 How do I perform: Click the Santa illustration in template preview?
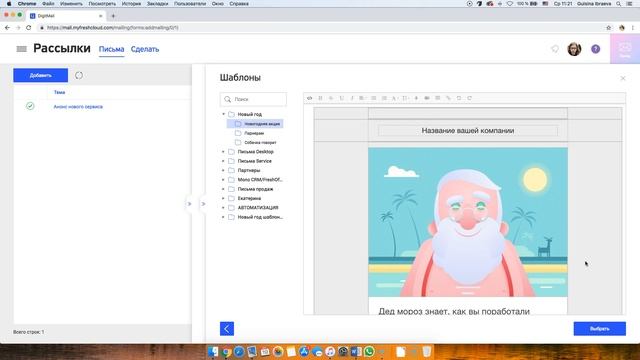pos(468,222)
